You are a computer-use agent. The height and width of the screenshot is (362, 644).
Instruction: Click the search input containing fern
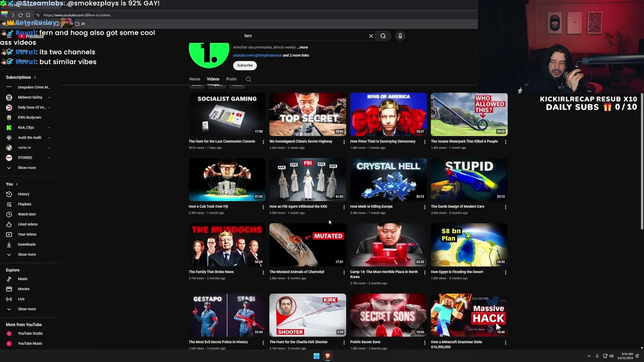304,36
